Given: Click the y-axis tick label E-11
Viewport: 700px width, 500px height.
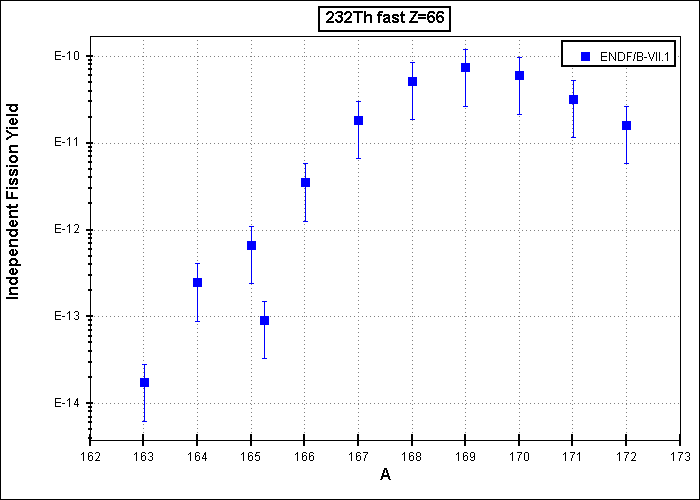Looking at the screenshot, I should point(67,143).
